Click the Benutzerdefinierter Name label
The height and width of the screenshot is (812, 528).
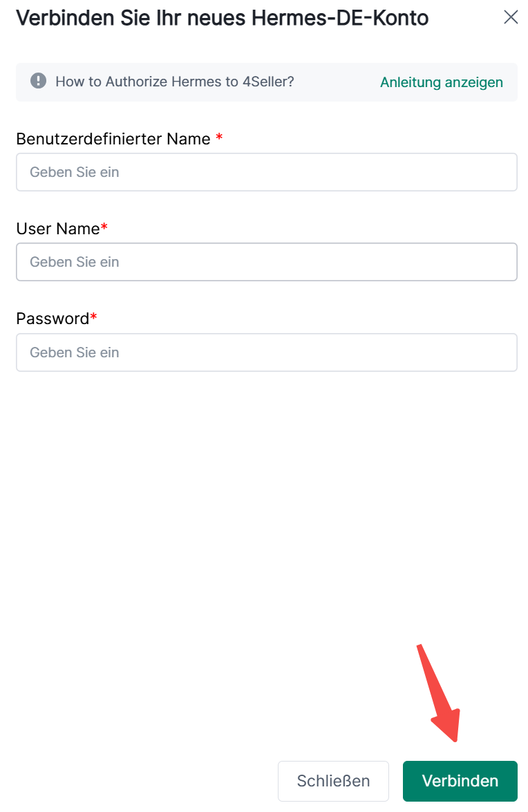(113, 139)
